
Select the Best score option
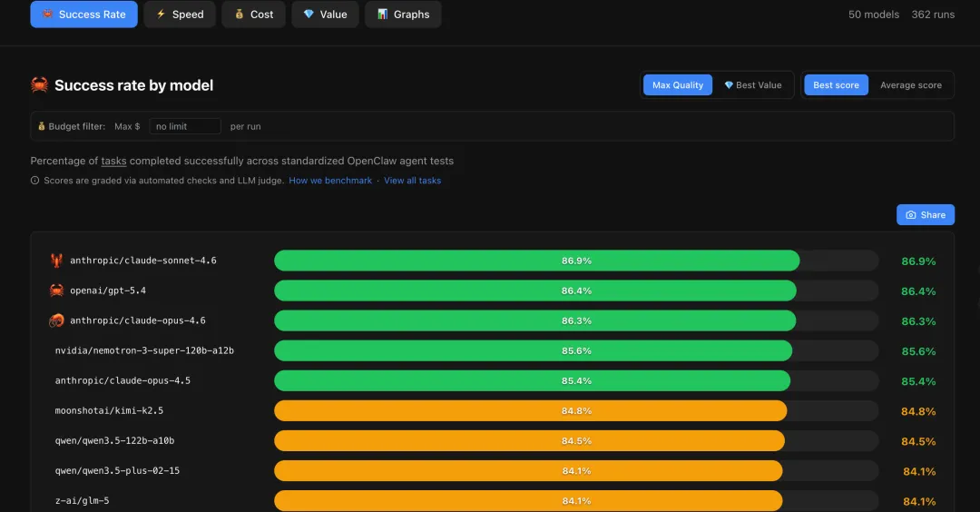836,85
